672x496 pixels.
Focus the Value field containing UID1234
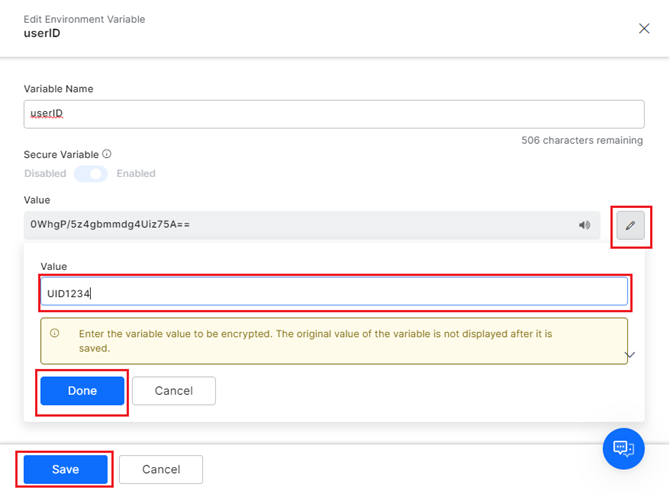tap(333, 293)
